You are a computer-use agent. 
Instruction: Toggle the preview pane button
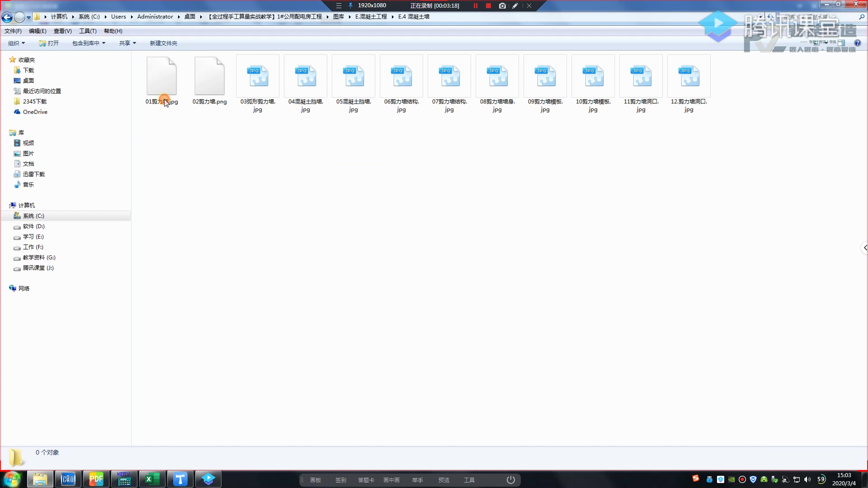tap(841, 43)
